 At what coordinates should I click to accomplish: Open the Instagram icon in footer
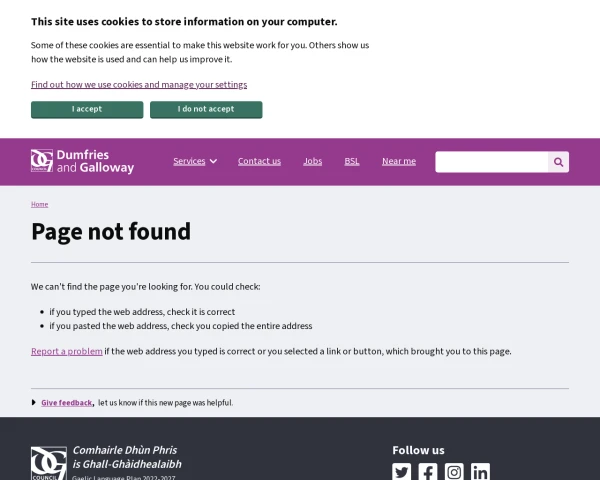click(454, 472)
